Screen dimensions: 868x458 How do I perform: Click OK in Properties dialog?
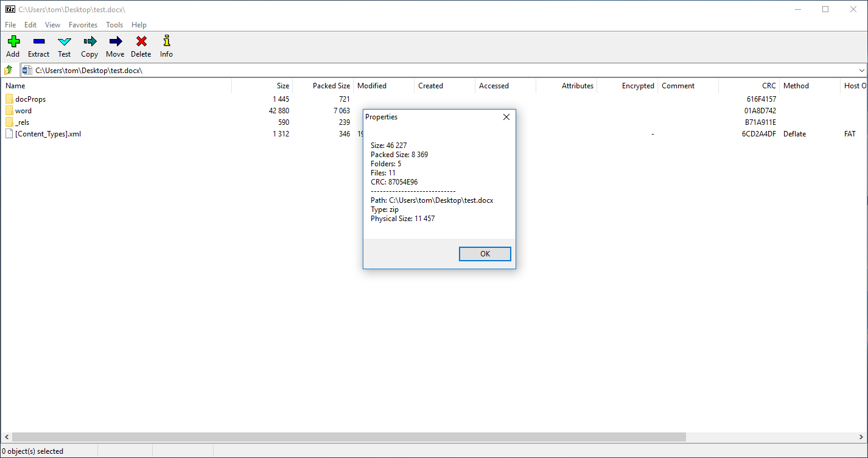coord(485,254)
